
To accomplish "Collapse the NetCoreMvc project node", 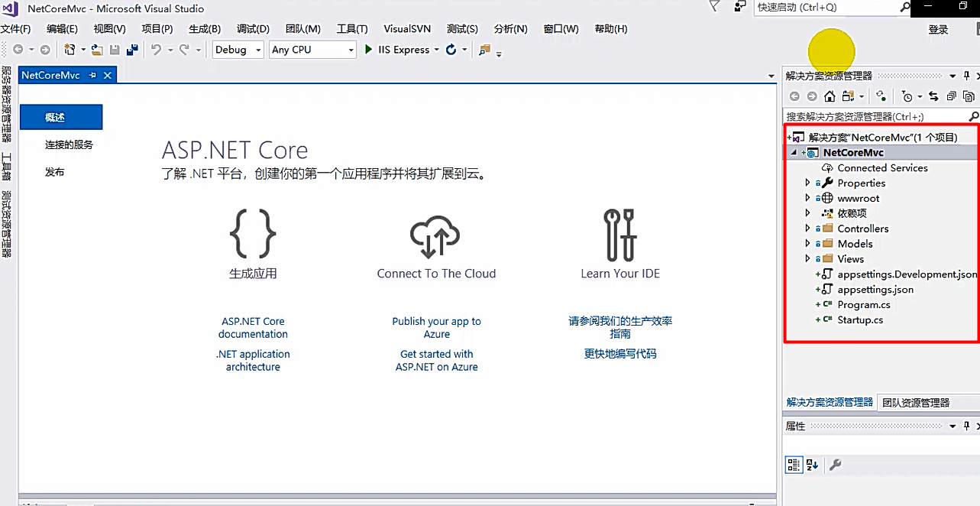I will point(792,152).
